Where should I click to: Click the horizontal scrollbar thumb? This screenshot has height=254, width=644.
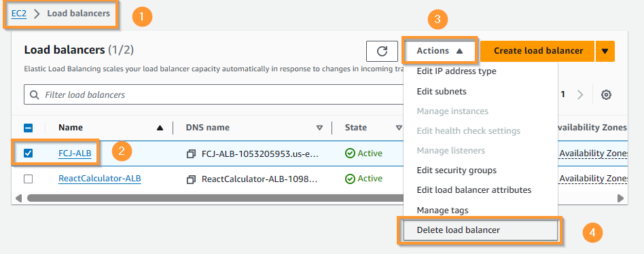(215, 198)
